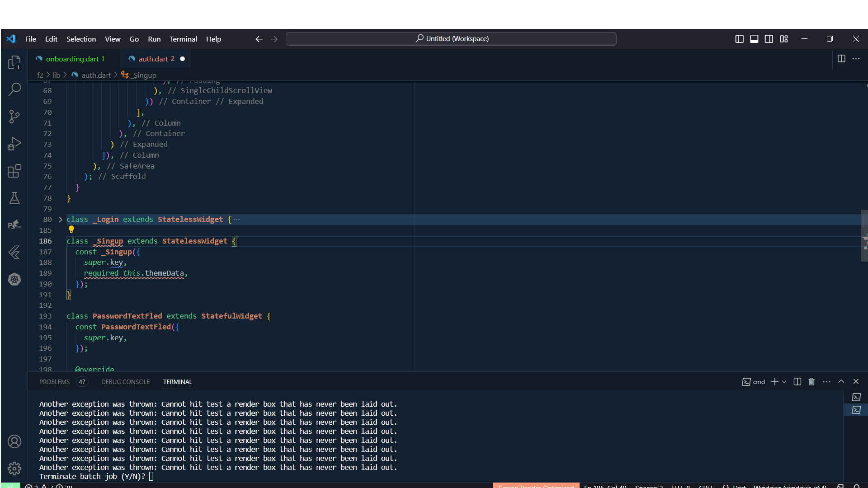Toggle the primary side bar layout

pos(740,39)
